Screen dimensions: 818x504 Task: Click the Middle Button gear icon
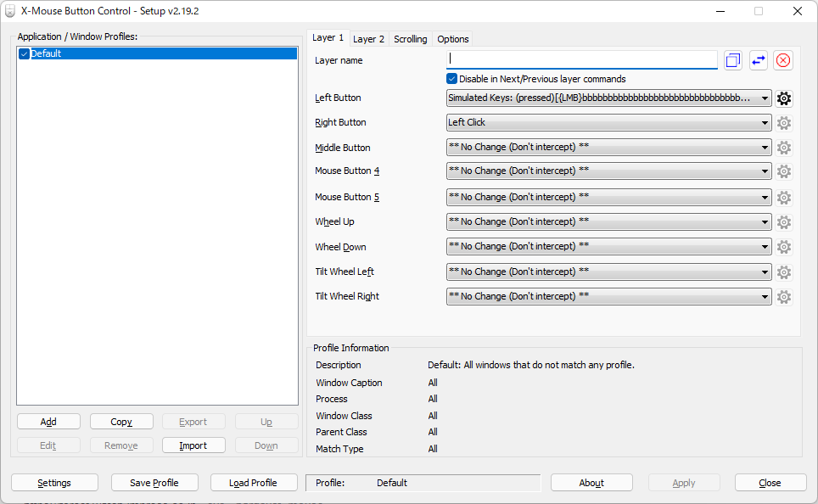783,148
